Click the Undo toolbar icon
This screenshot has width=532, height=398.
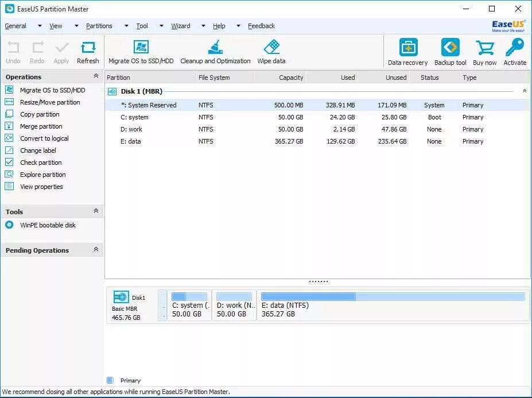13,52
